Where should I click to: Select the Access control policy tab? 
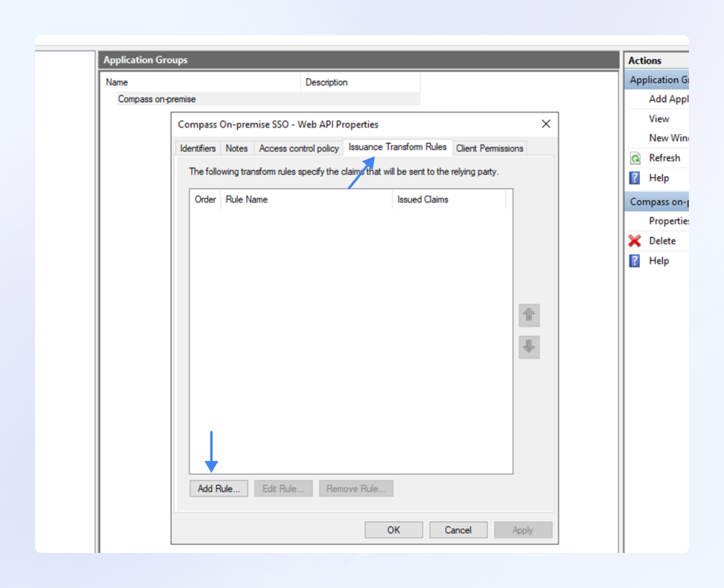tap(299, 149)
